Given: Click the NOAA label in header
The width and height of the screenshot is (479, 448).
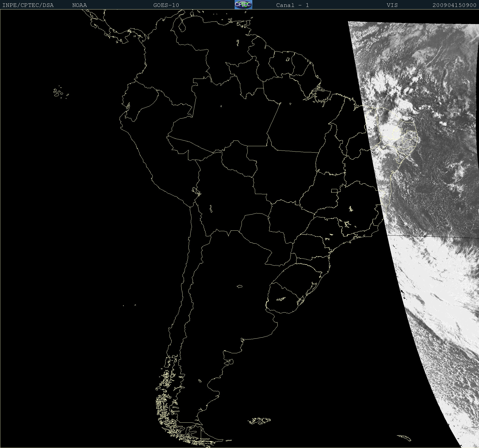Looking at the screenshot, I should 80,5.
